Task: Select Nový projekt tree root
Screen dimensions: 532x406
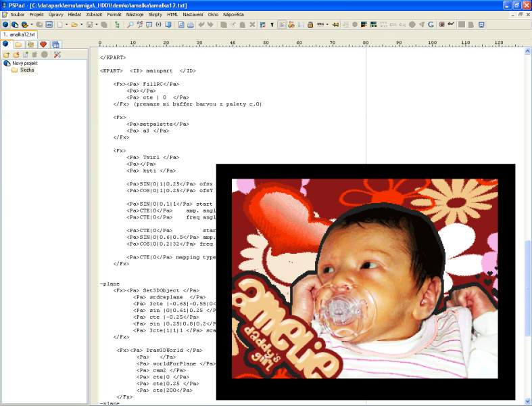Action: point(26,63)
